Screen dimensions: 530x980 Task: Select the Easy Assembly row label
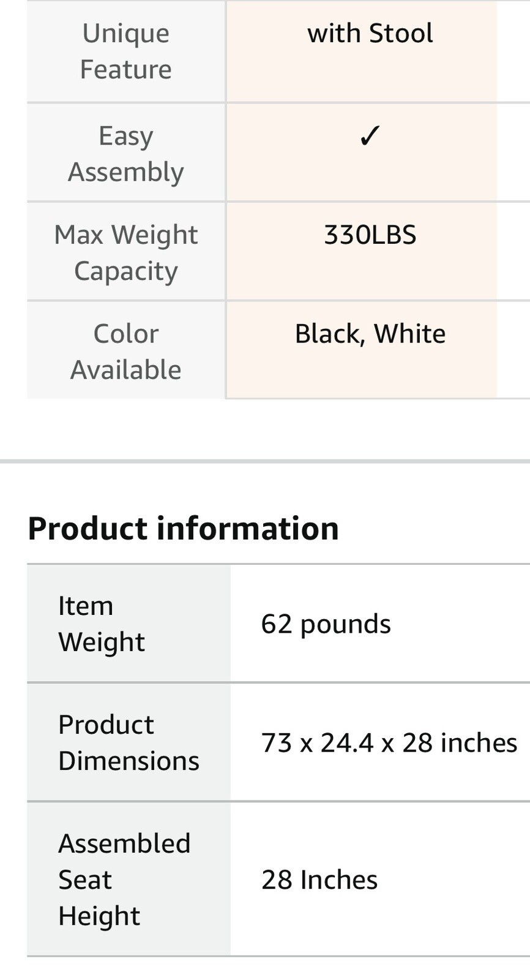125,154
